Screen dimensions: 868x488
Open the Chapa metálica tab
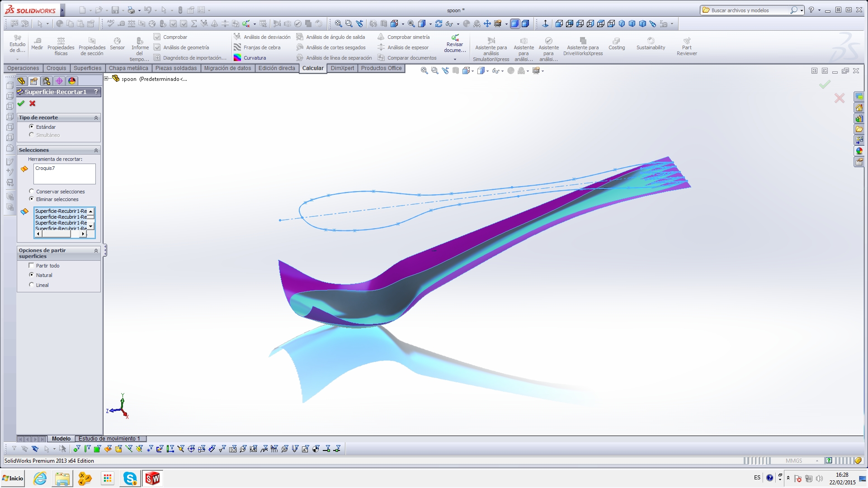pyautogui.click(x=128, y=68)
